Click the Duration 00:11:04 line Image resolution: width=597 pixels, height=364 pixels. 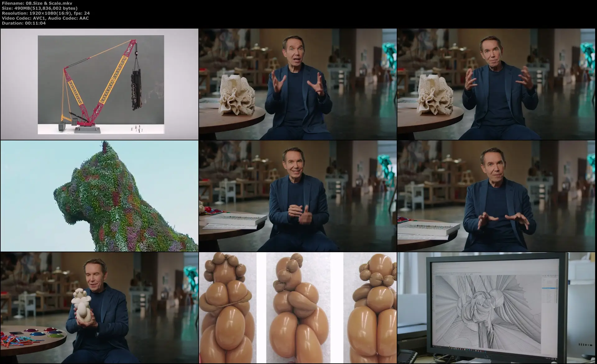24,23
